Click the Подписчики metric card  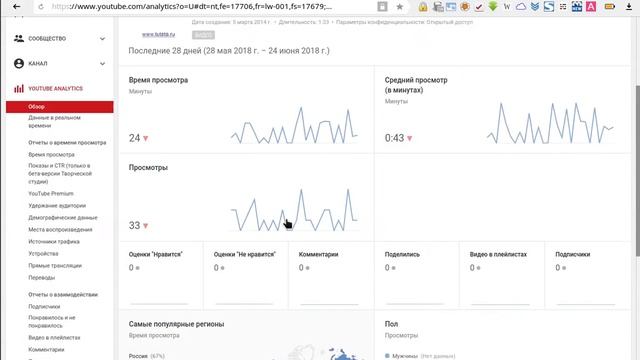pyautogui.click(x=588, y=275)
